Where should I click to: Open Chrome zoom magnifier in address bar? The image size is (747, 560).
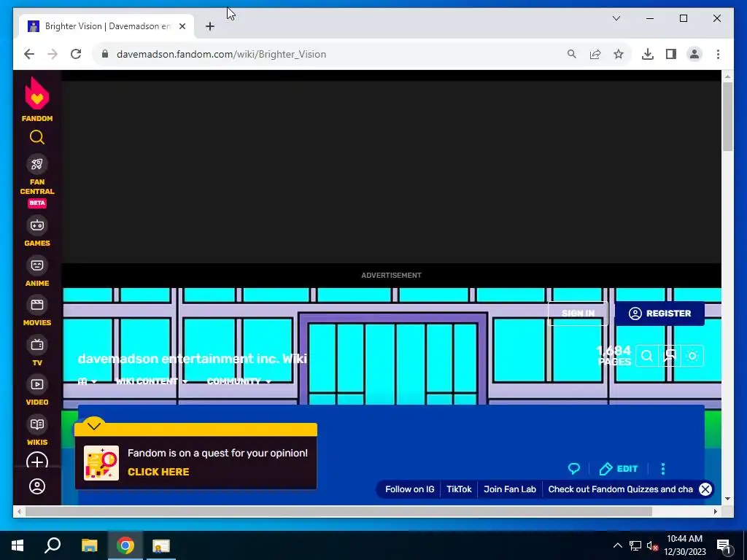572,54
